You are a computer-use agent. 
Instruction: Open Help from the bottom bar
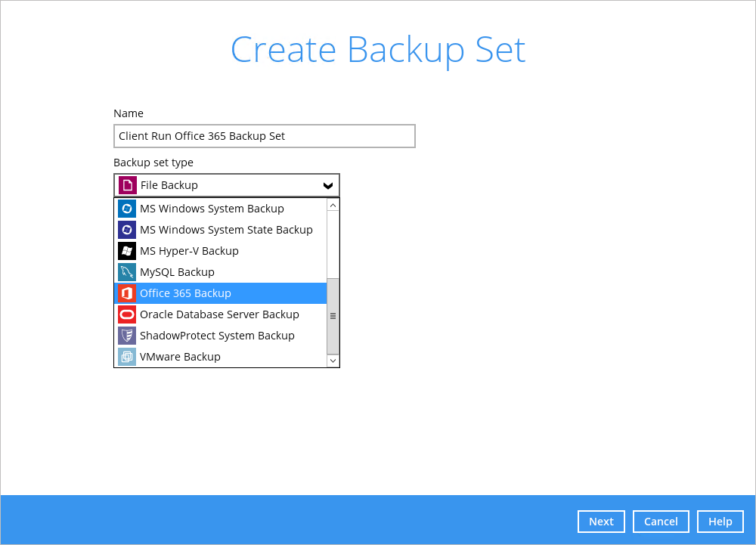coord(720,522)
